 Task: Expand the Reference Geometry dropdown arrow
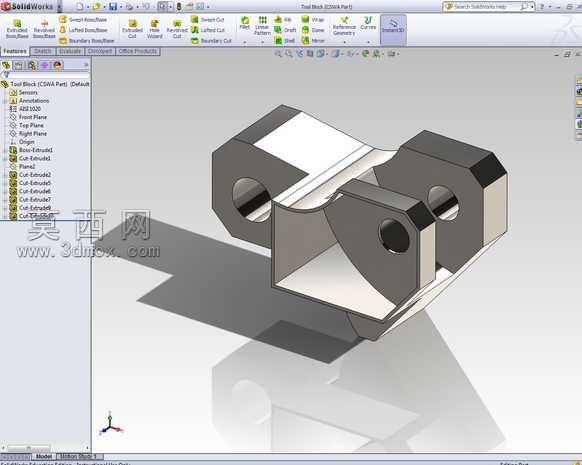click(x=344, y=42)
